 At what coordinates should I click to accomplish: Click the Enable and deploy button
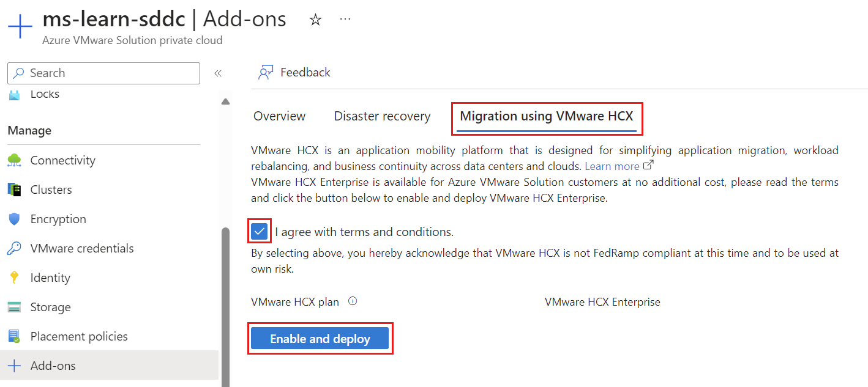point(320,338)
